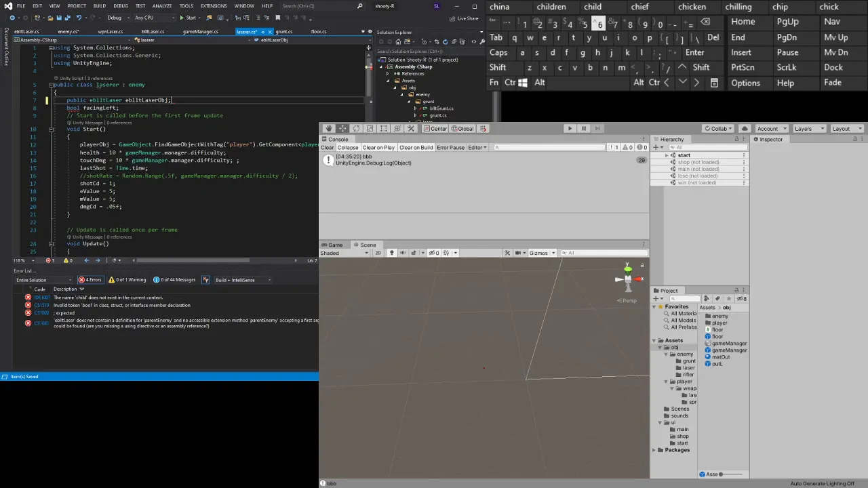Click Clear button in Unity Console
The height and width of the screenshot is (488, 868).
[x=327, y=147]
